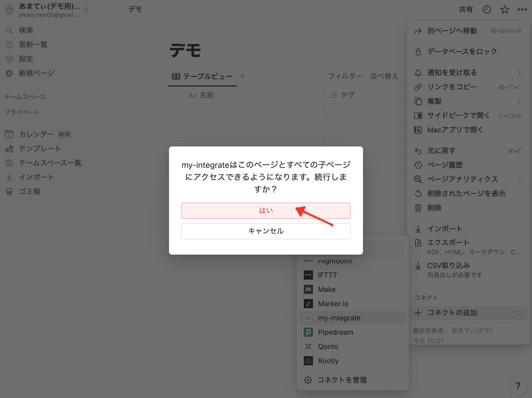Screen dimensions: 532x398
Task: Click プライベート section label
Action: coord(22,112)
